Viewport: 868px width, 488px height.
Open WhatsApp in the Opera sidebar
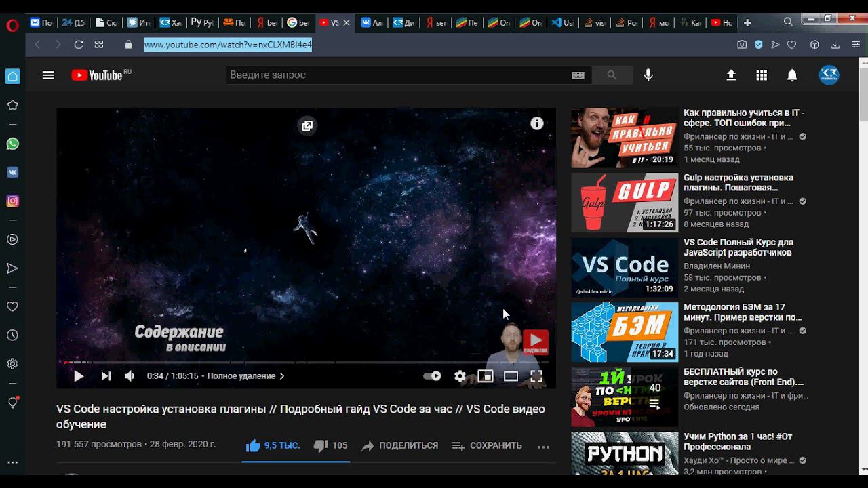coord(12,144)
